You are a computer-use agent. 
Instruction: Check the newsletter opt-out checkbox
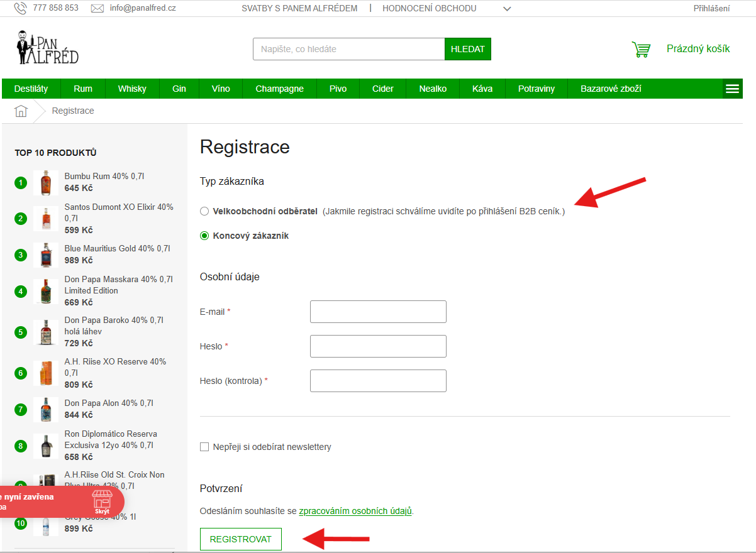(204, 447)
